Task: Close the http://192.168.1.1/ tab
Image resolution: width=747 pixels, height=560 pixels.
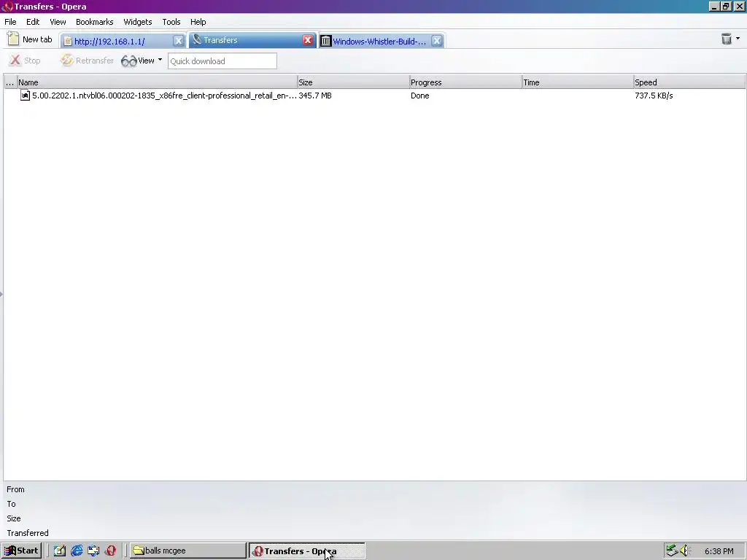Action: point(179,41)
